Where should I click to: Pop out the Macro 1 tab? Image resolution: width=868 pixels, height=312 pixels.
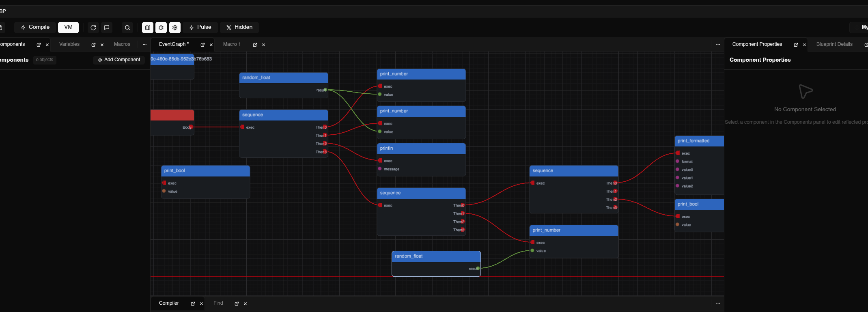pos(255,45)
